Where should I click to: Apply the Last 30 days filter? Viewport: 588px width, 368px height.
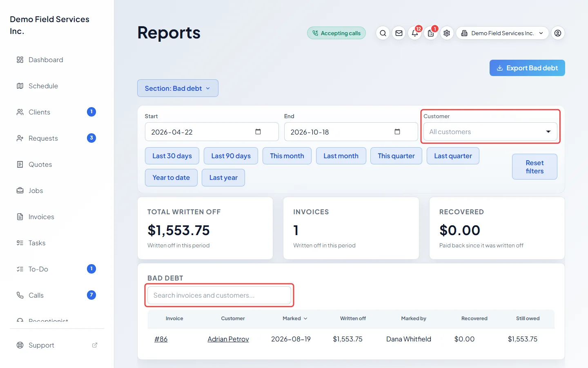(172, 156)
